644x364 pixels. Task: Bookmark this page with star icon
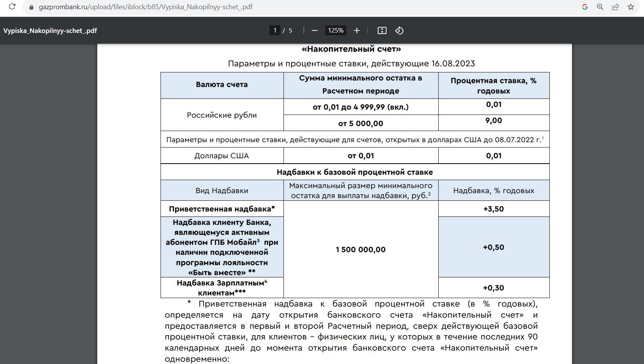click(x=631, y=7)
